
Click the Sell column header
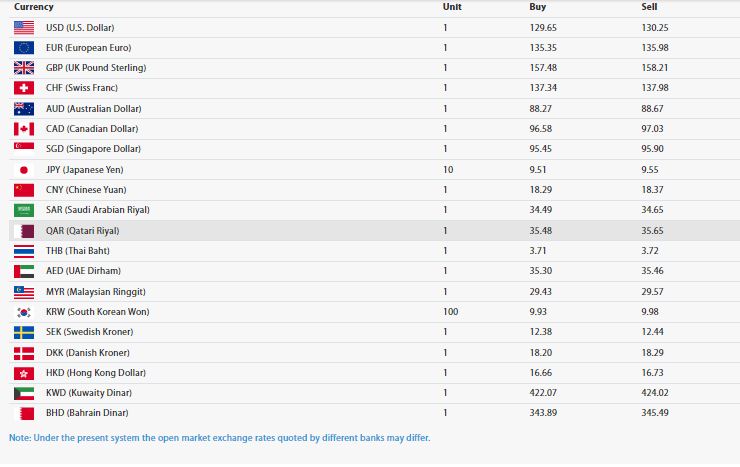pos(649,7)
